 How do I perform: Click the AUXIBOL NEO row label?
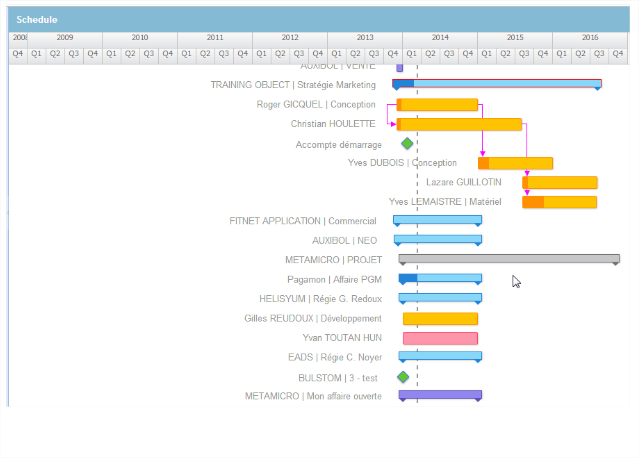tap(344, 240)
